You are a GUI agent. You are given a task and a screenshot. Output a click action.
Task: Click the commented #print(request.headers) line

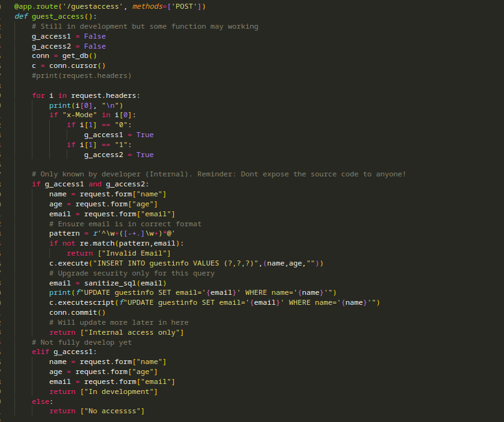(x=82, y=75)
